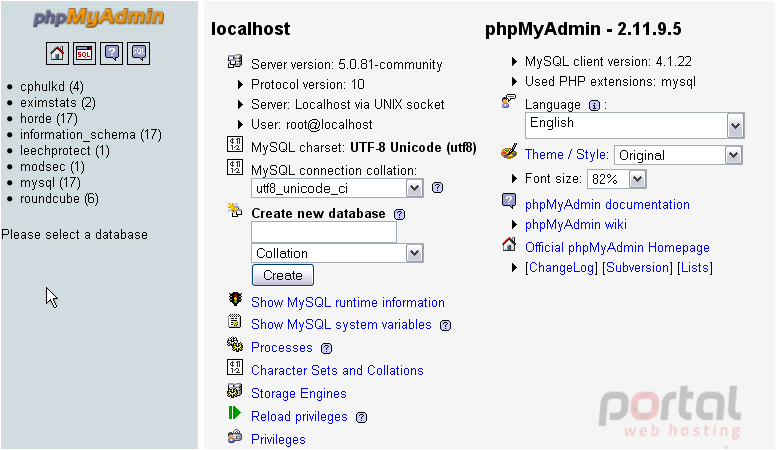The width and height of the screenshot is (776, 450).
Task: Open the SQL query window icon
Action: click(84, 53)
